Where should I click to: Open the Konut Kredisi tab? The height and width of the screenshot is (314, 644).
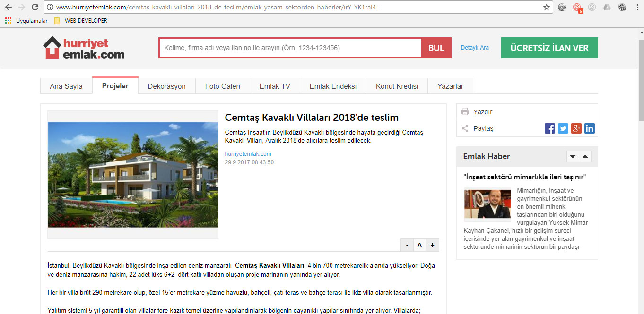397,86
